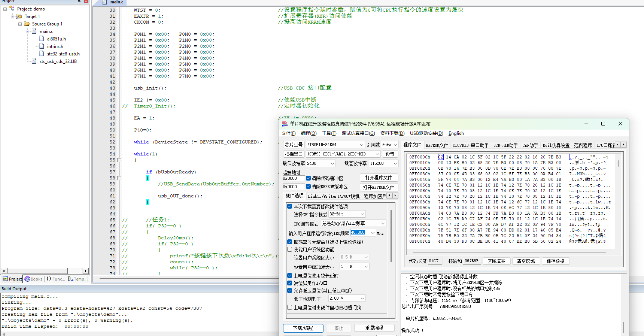Expand the 最高波特率 115200 dropdown
Image resolution: width=644 pixels, height=336 pixels.
click(x=383, y=163)
